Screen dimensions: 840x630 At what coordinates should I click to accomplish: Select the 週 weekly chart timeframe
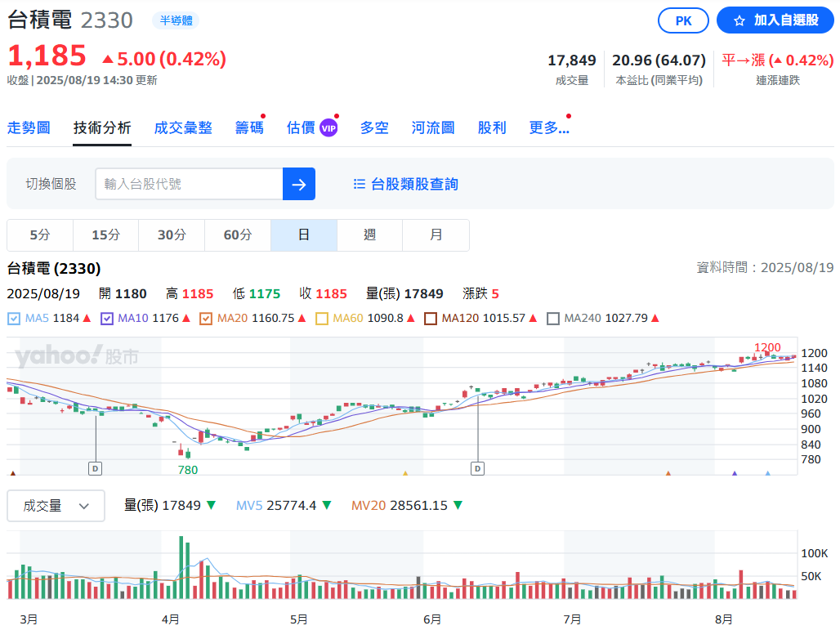pyautogui.click(x=369, y=235)
